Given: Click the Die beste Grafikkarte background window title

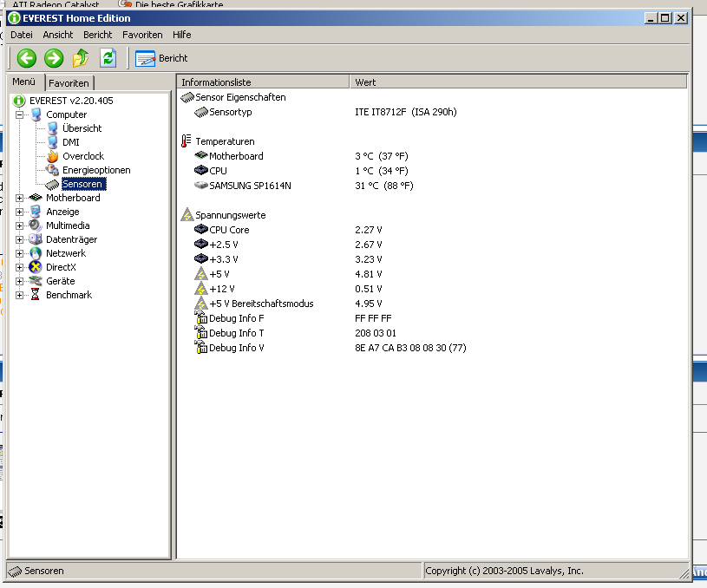Looking at the screenshot, I should (179, 4).
